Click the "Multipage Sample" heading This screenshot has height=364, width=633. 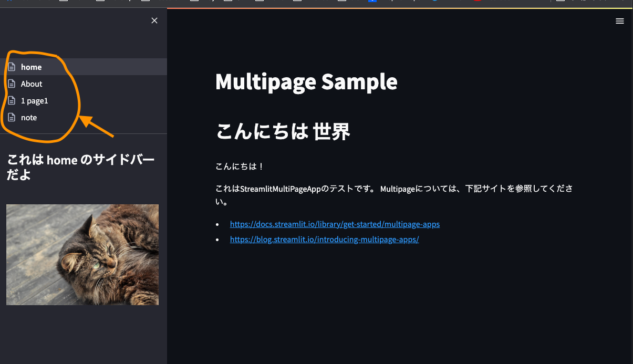coord(306,82)
